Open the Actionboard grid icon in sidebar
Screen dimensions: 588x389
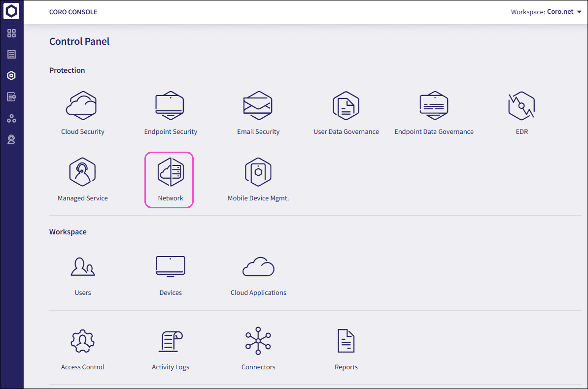11,33
